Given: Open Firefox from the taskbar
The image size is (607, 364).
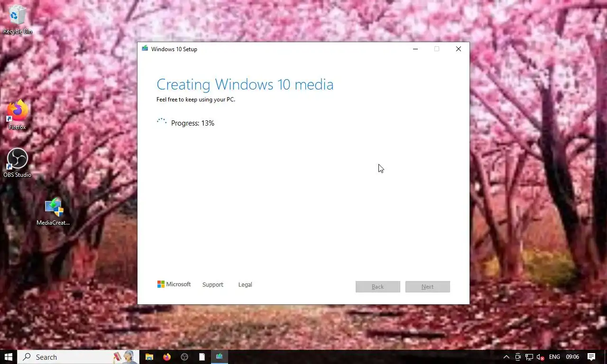Looking at the screenshot, I should (x=167, y=357).
